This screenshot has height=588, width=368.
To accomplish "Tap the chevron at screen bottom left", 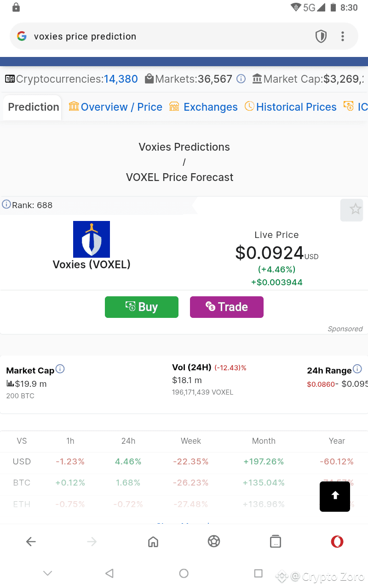I will click(48, 573).
